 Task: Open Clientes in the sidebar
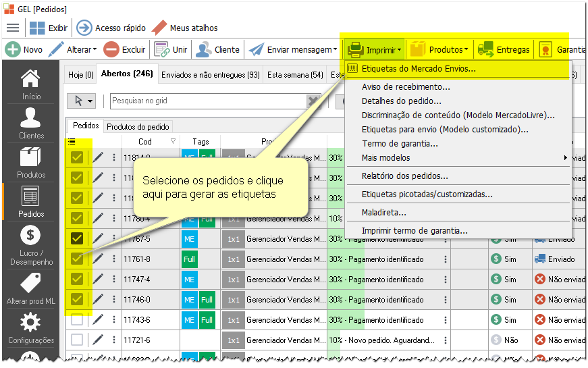click(x=31, y=124)
